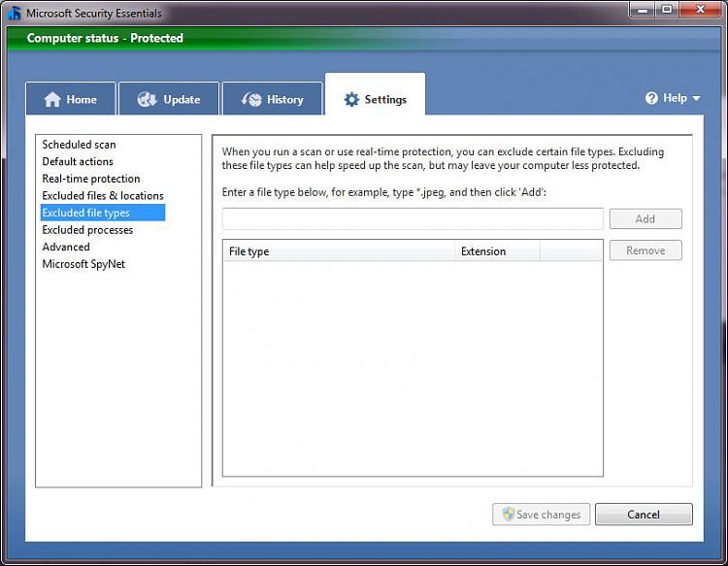Click the Add button
The height and width of the screenshot is (566, 728).
pos(645,218)
